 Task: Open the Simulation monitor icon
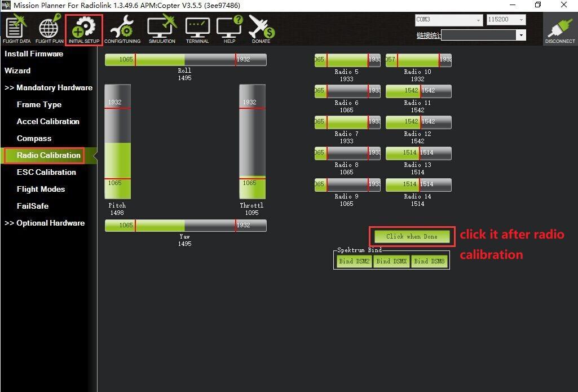click(162, 29)
